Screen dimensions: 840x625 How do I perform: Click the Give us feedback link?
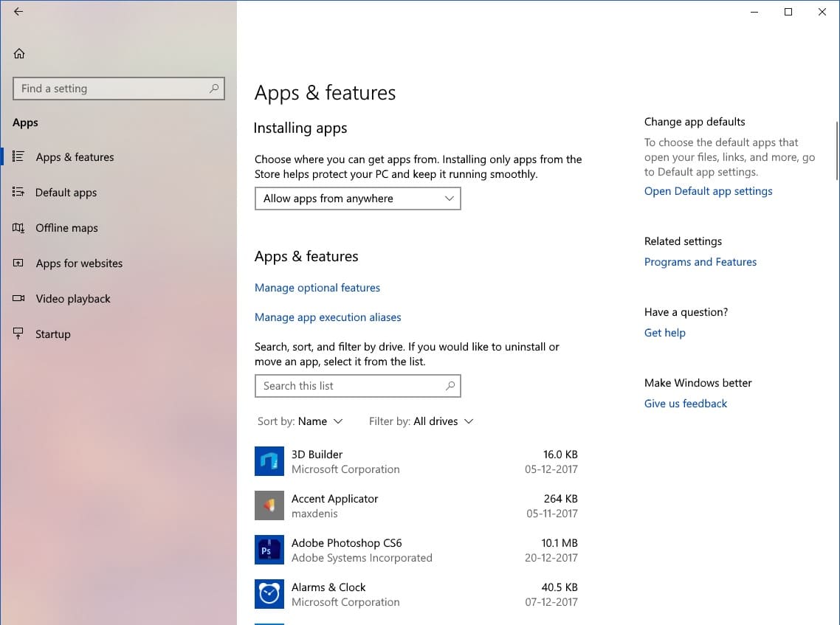pos(685,404)
